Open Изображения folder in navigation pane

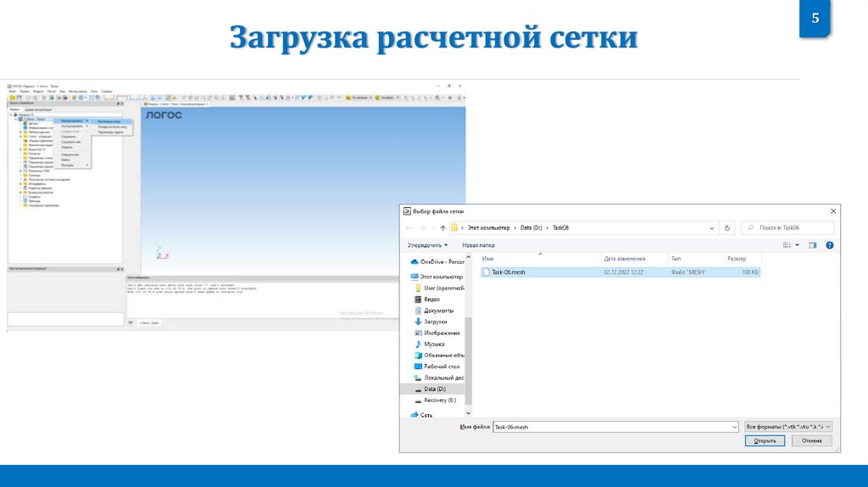[437, 333]
